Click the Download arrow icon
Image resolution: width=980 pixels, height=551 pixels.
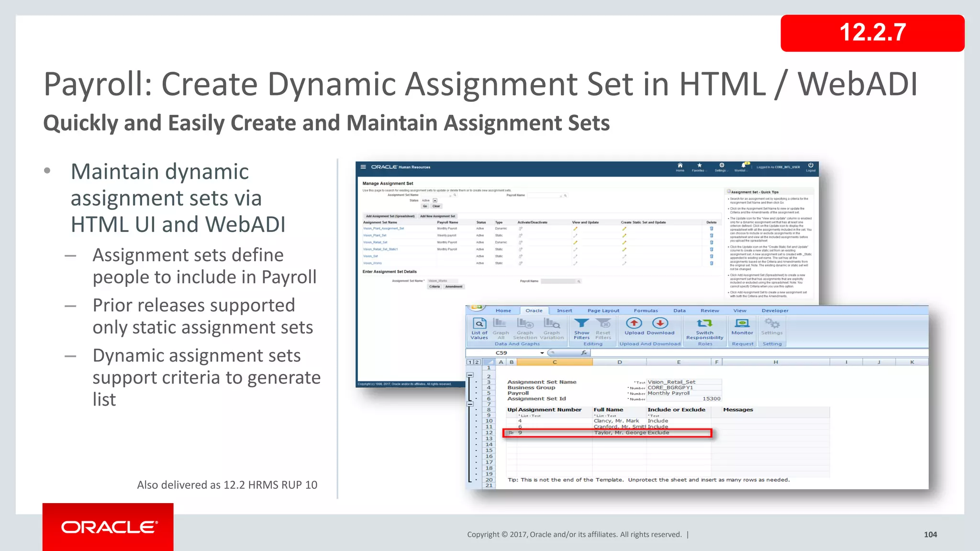(x=660, y=323)
